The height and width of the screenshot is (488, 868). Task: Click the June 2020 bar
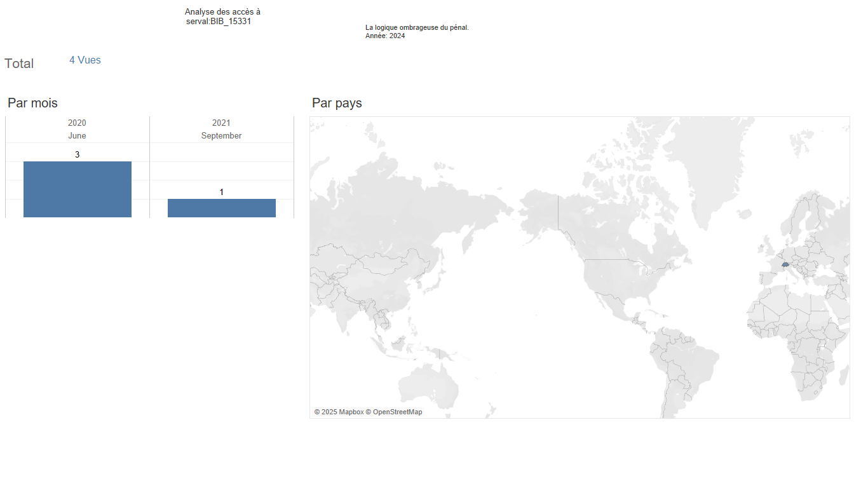coord(77,189)
